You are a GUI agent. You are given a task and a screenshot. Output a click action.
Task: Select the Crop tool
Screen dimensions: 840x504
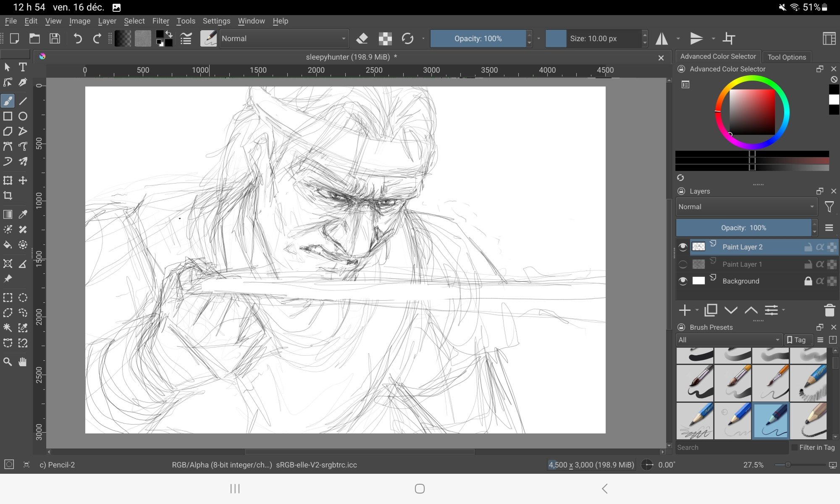8,196
